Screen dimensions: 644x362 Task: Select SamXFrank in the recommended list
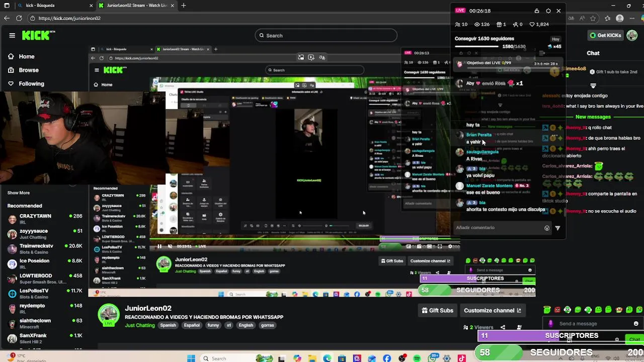pos(44,338)
